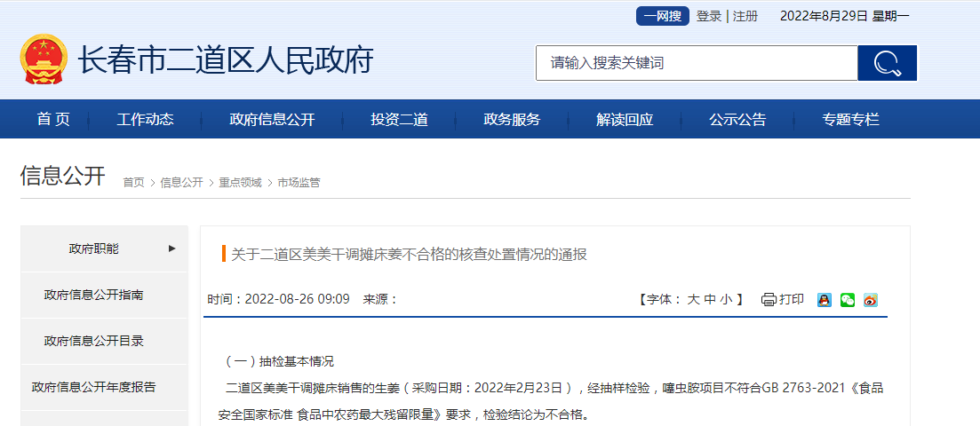Share article via QQ icon
Screen dimensions: 980x426
[825, 300]
